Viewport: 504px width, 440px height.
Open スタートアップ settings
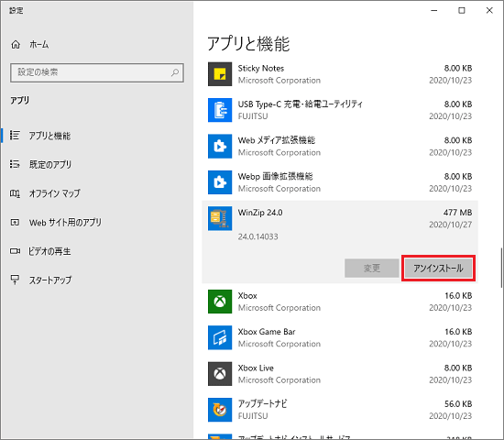click(x=50, y=280)
